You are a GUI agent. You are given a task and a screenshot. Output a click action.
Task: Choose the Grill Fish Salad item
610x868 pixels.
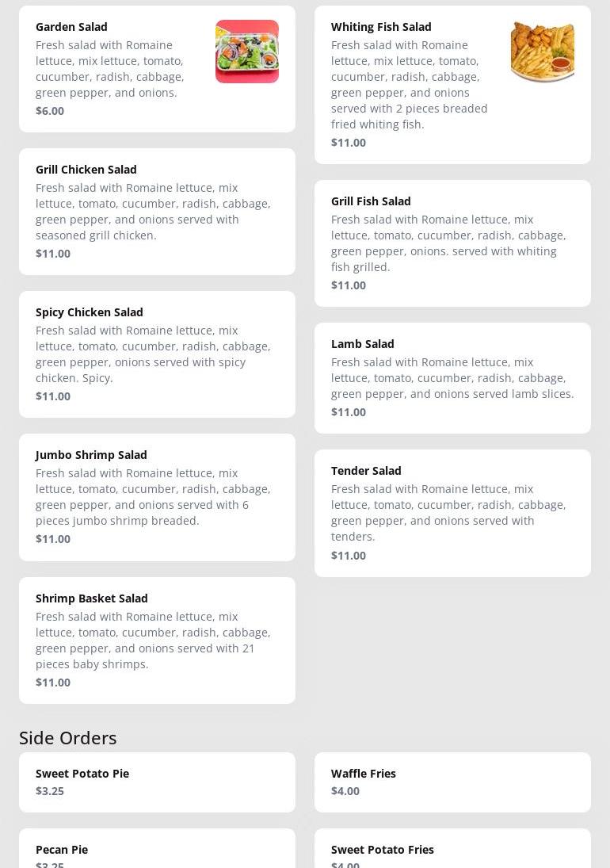pos(452,243)
